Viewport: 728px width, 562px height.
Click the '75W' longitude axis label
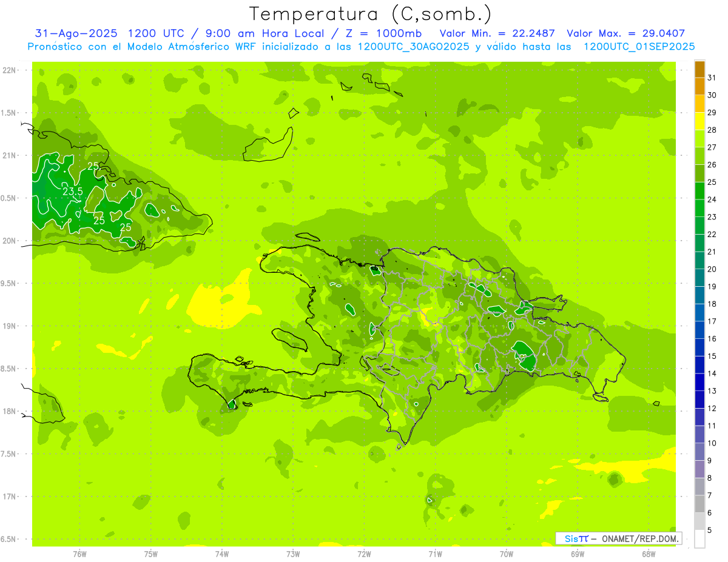click(151, 554)
